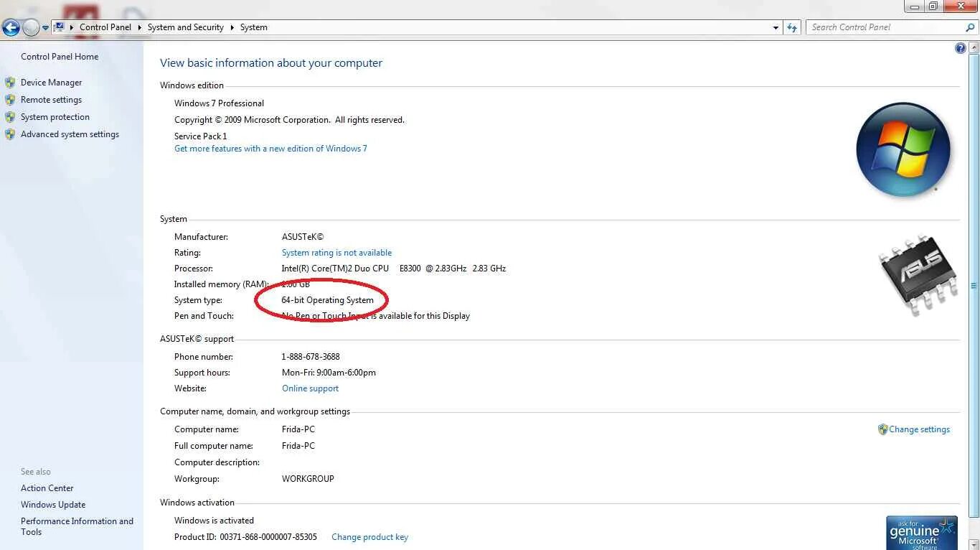Open recent pages dropdown beside navigation arrows
Viewport: 980px width, 550px height.
click(x=45, y=28)
